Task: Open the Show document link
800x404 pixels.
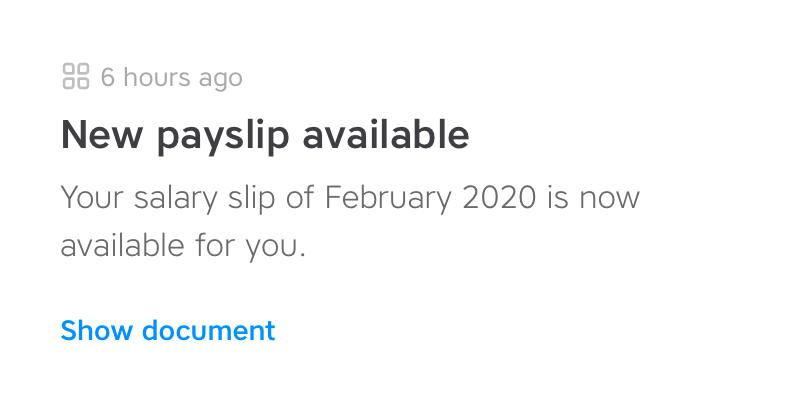Action: coord(168,330)
